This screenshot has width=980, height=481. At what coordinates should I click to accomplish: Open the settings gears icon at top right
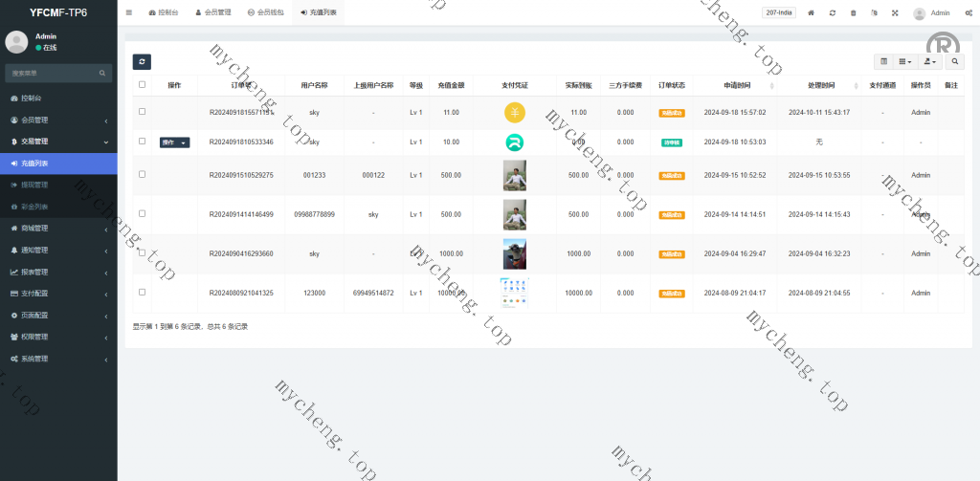969,12
